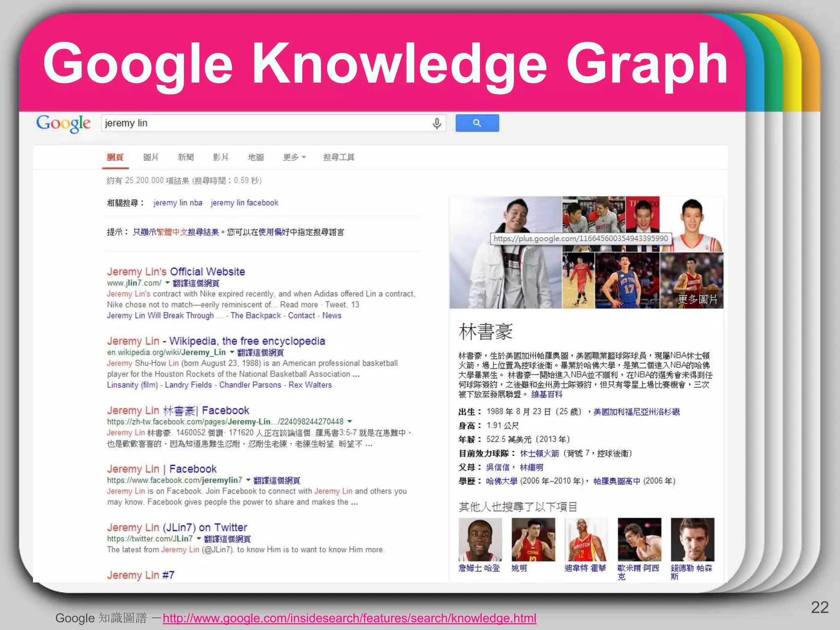The height and width of the screenshot is (630, 840).
Task: Click 翻譯這個網頁 under facebook.com/jeremylin7
Action: coord(277,480)
